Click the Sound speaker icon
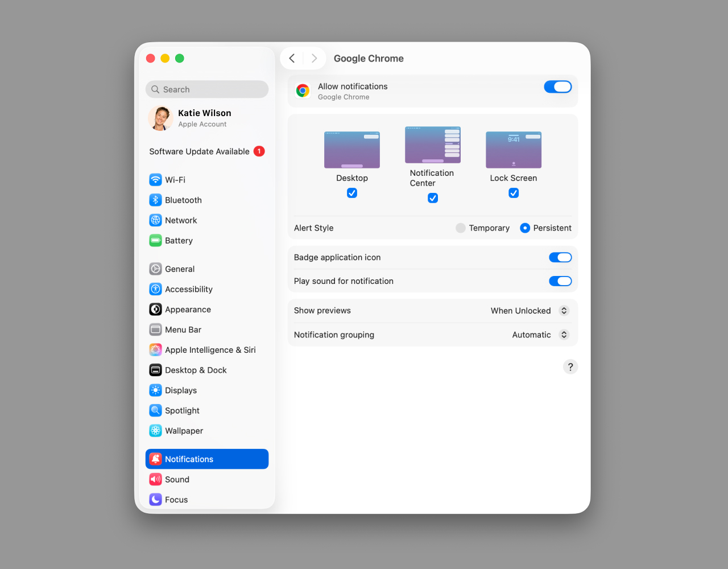The image size is (728, 569). click(155, 480)
